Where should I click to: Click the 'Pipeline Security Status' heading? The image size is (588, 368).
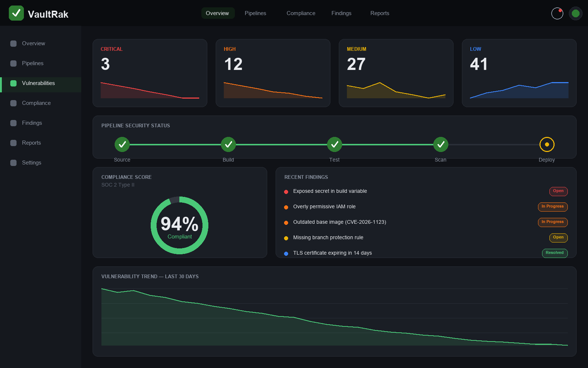click(136, 125)
